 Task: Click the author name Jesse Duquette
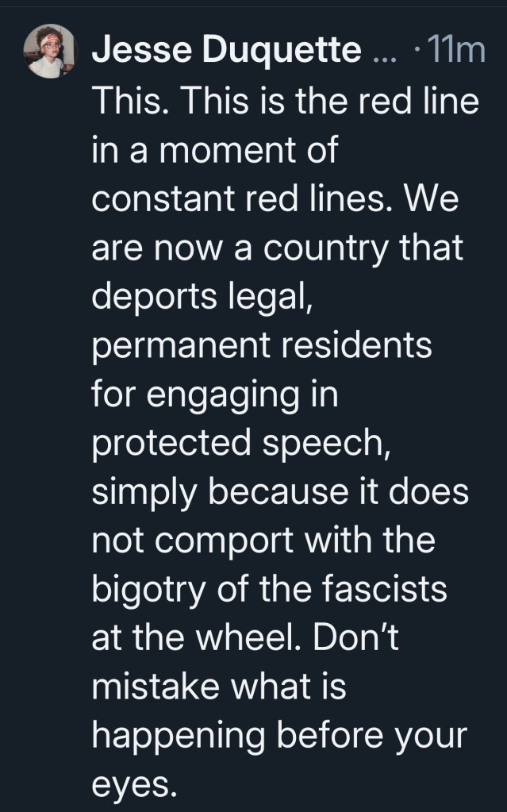click(x=226, y=52)
